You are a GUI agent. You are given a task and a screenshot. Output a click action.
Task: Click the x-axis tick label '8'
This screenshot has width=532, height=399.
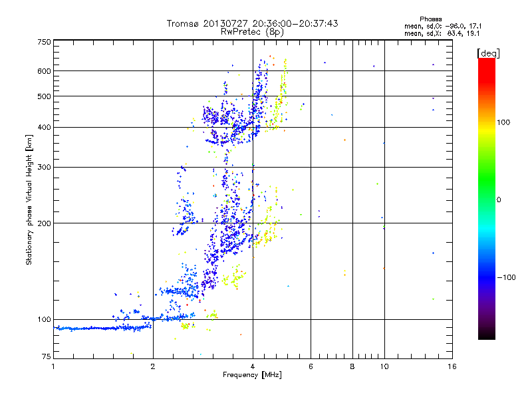point(352,366)
